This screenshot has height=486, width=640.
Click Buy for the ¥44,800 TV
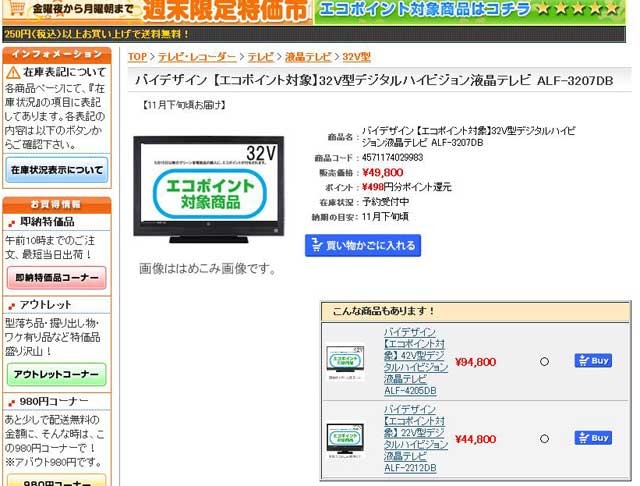(593, 438)
